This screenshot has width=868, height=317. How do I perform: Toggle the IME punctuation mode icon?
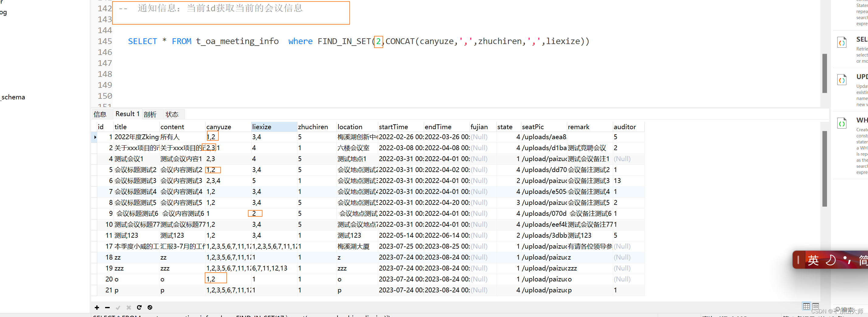point(847,260)
